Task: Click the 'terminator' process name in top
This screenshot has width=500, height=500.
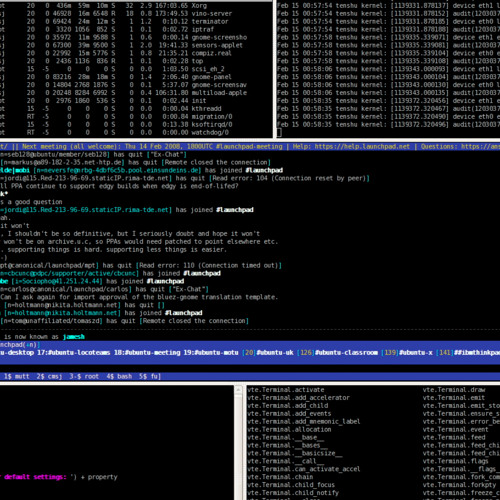Action: pos(210,22)
